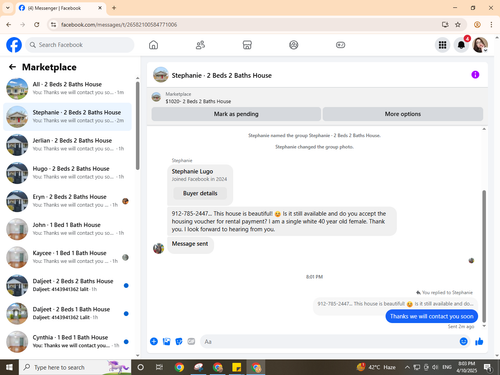The image size is (500, 375).
Task: Click the 'Message sent' bubble
Action: 190,244
